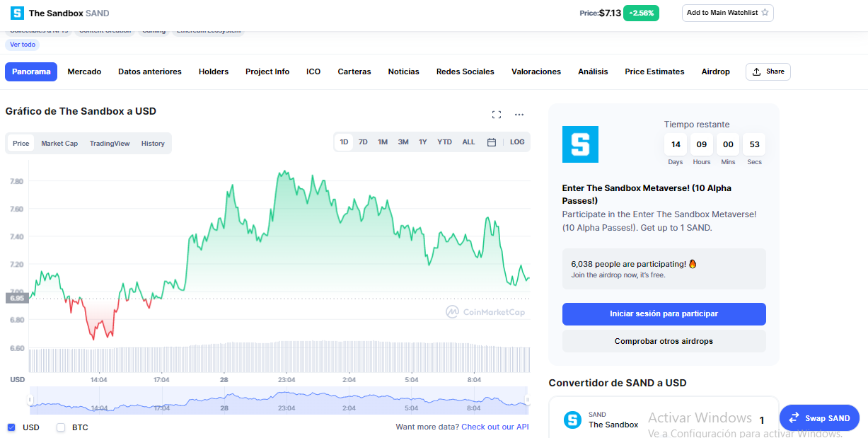Set chart range to 1Y

tap(423, 142)
